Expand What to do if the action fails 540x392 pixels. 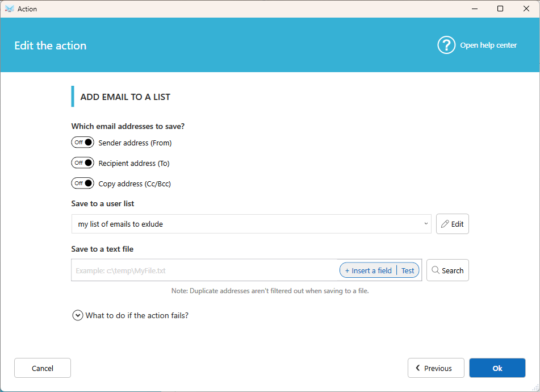point(78,315)
